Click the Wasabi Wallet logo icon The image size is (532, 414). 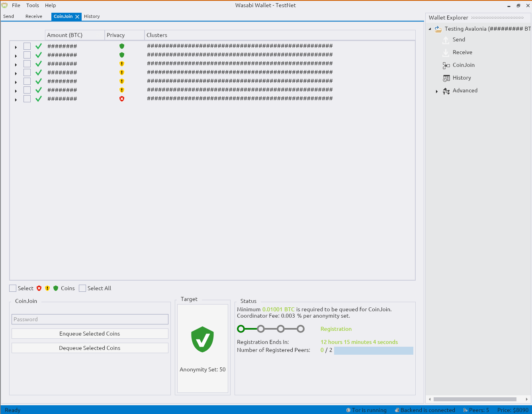pos(5,5)
